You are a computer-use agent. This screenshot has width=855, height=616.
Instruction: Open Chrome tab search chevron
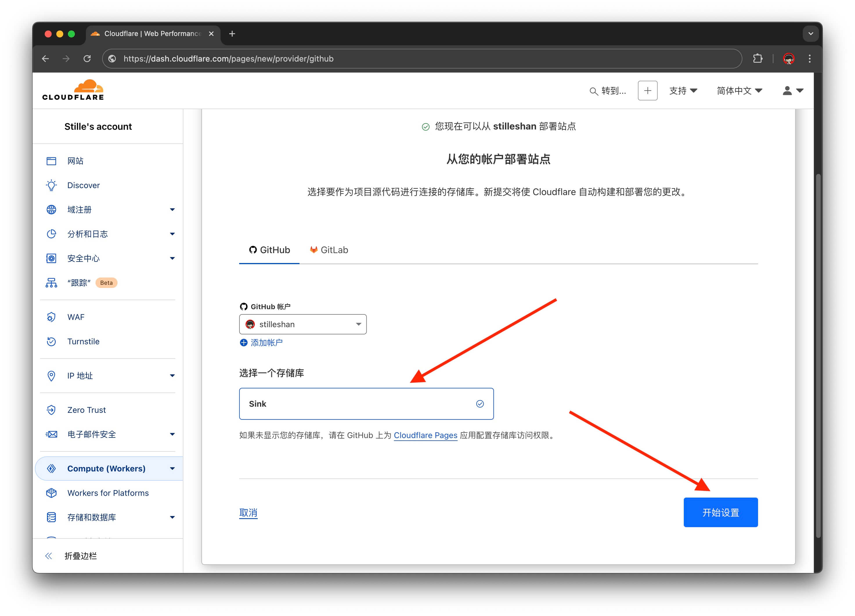(811, 34)
